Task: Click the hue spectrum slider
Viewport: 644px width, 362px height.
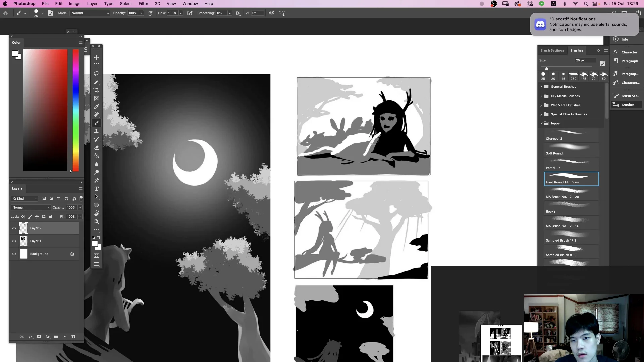Action: (x=76, y=110)
